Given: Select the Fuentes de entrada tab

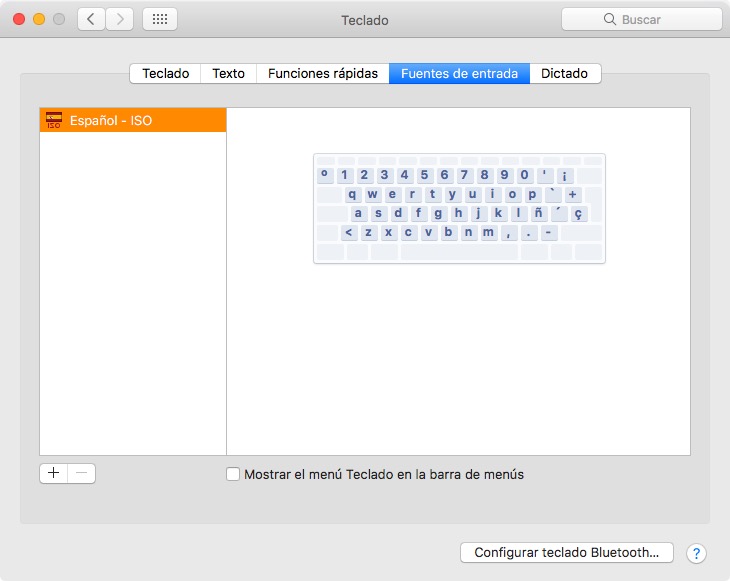Looking at the screenshot, I should [459, 74].
